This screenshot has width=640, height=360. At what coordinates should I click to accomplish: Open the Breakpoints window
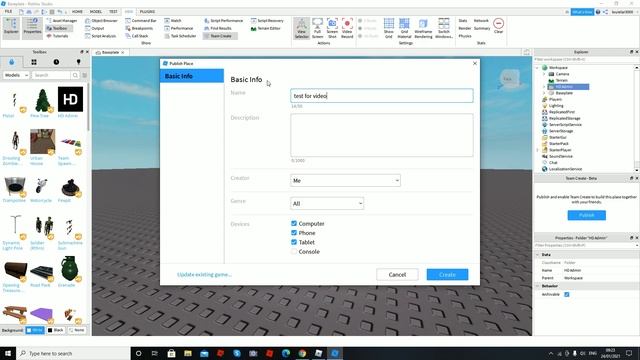[x=139, y=28]
